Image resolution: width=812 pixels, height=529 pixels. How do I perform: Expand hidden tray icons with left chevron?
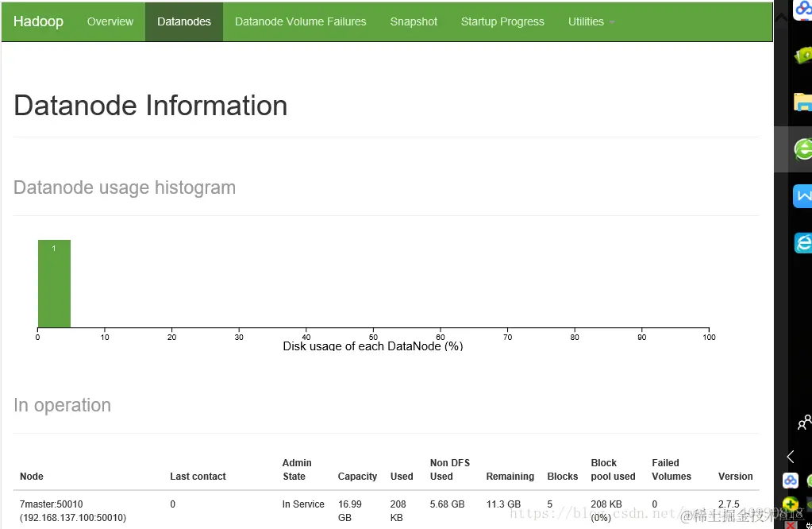[x=791, y=457]
